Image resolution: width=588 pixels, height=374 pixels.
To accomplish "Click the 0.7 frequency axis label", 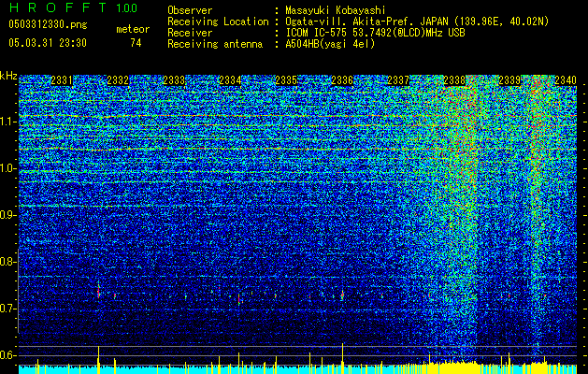I will (x=8, y=309).
